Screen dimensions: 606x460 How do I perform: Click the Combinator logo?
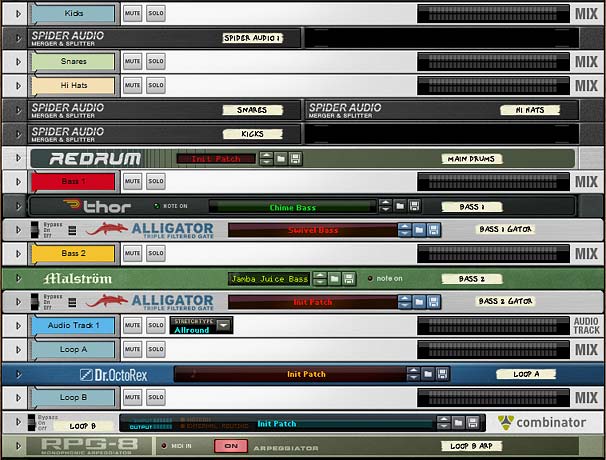point(542,423)
